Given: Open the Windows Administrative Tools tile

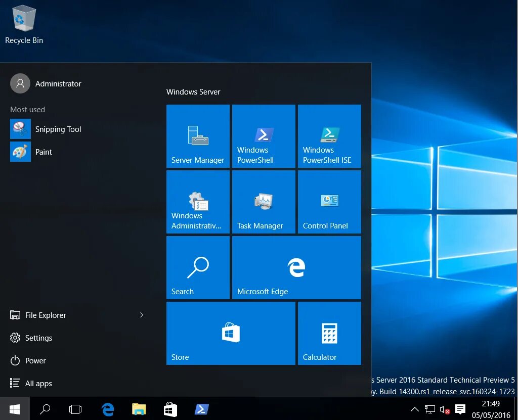Looking at the screenshot, I should [198, 202].
